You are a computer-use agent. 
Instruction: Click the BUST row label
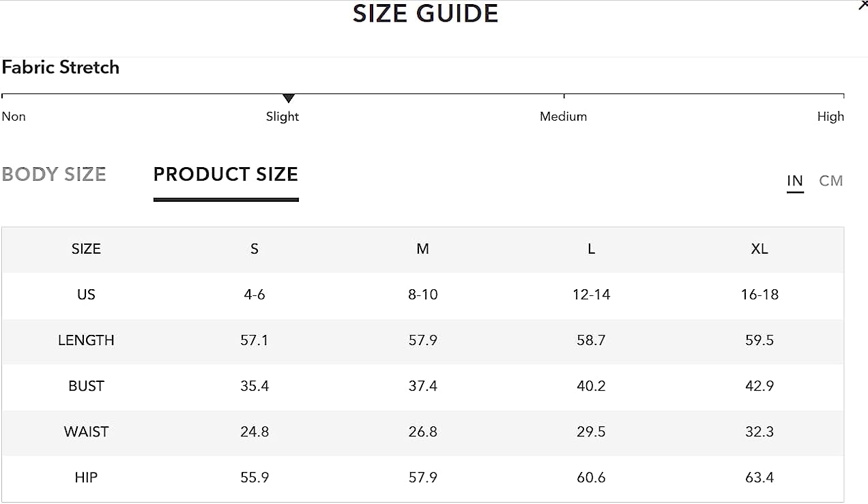86,386
